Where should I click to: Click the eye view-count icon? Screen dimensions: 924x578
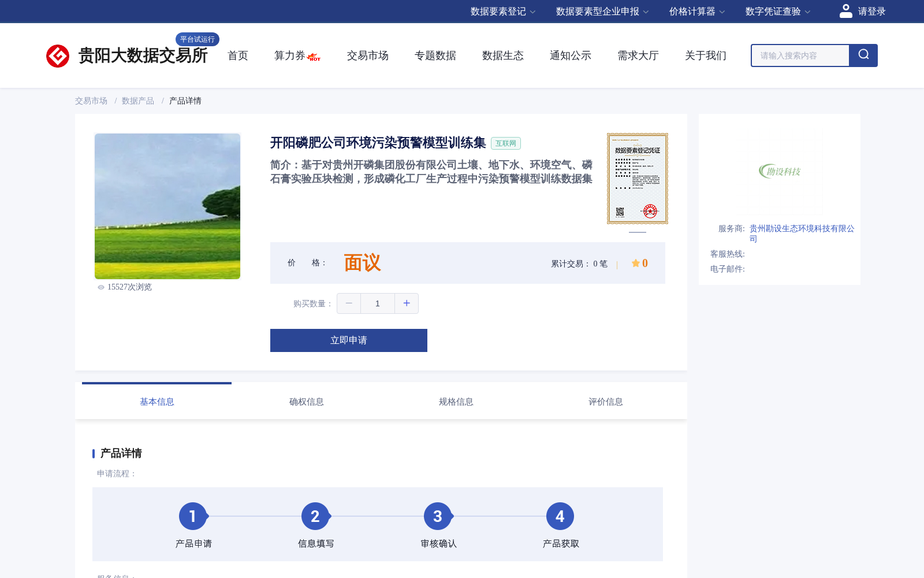[x=101, y=287]
